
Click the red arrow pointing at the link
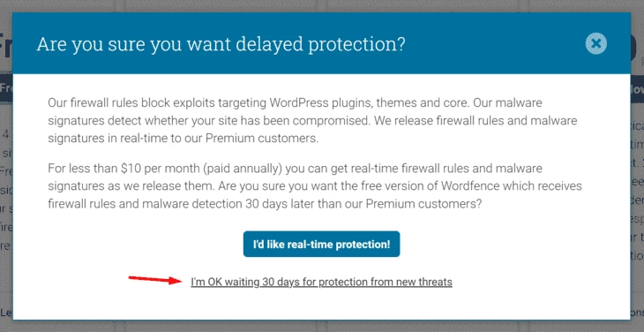pos(155,280)
